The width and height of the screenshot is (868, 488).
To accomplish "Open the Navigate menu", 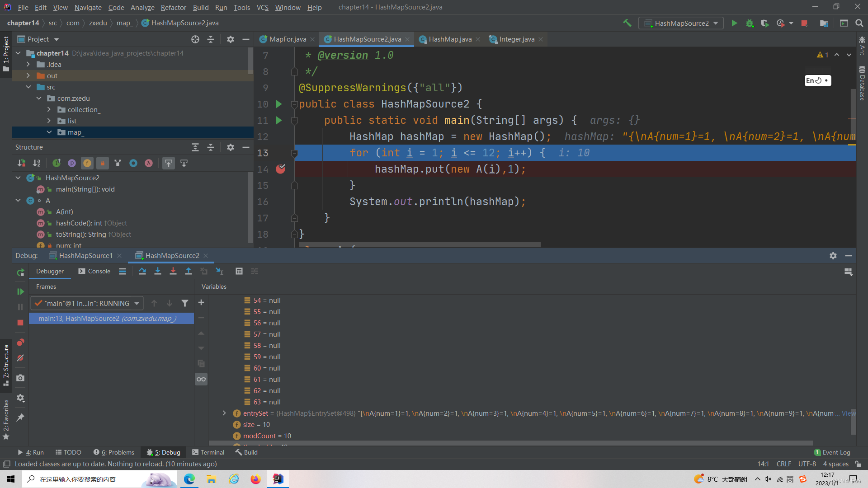I will [88, 7].
